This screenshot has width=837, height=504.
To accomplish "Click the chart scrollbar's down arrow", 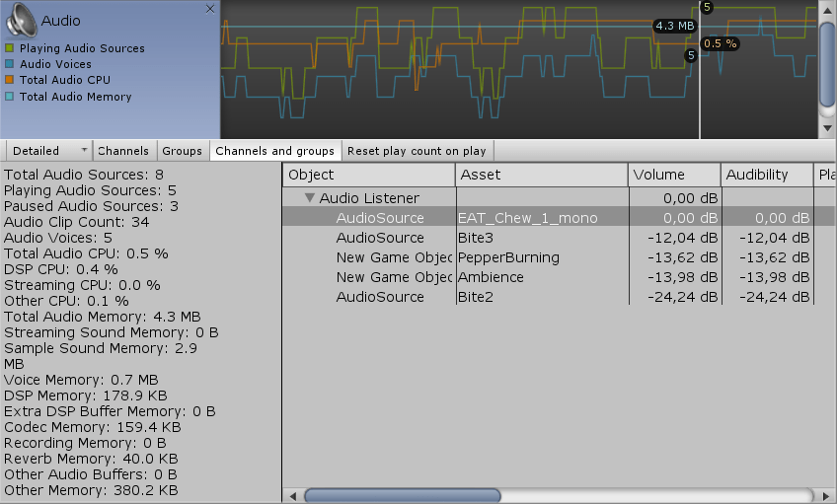I will point(827,129).
